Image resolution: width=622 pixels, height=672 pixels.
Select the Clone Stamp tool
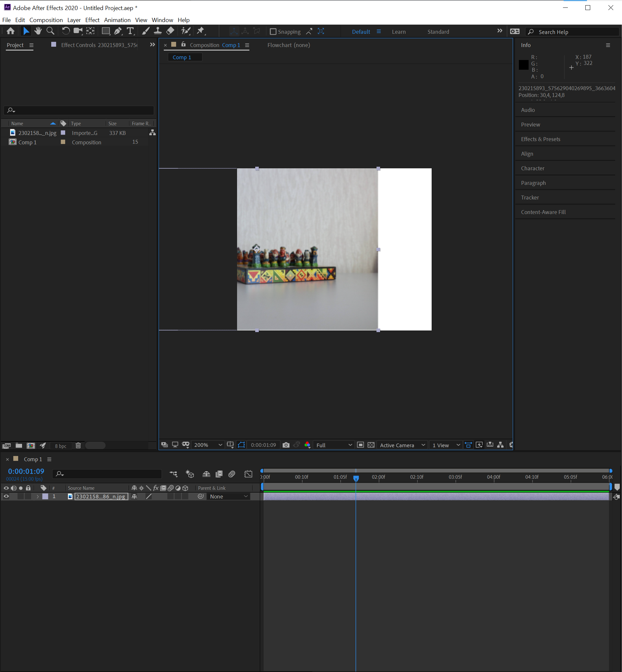point(158,31)
